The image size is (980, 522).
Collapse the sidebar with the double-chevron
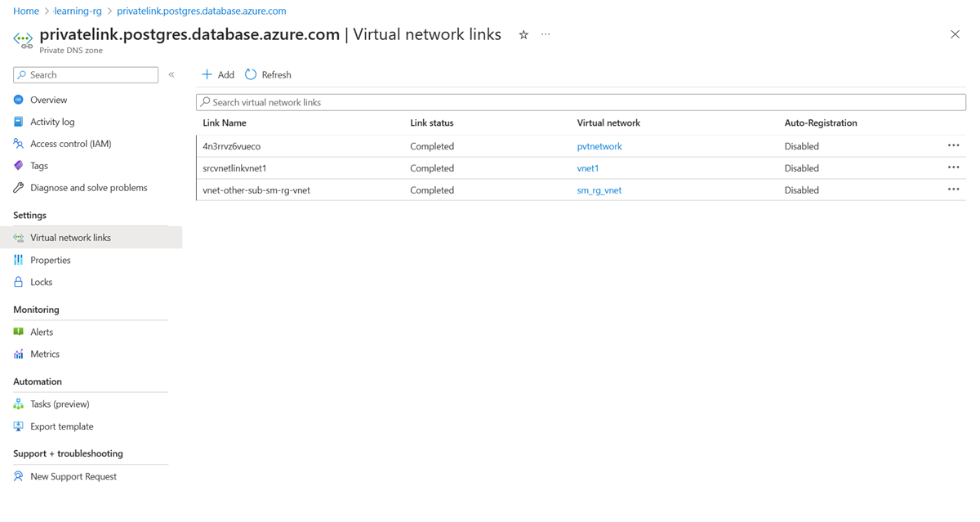171,74
